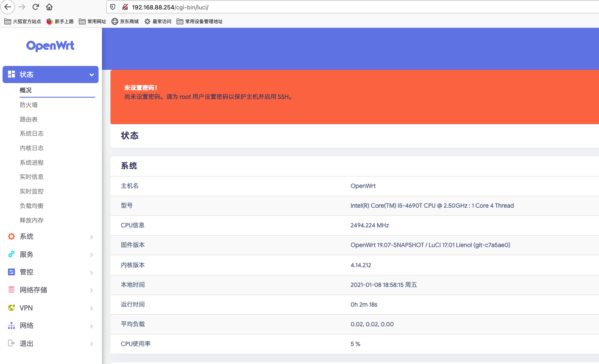Open the shield tracking protection icon
The height and width of the screenshot is (364, 599).
[113, 7]
